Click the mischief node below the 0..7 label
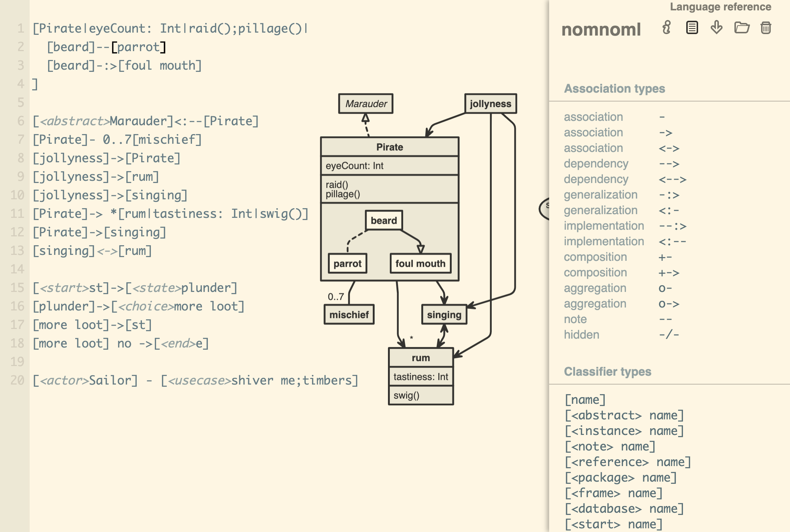The height and width of the screenshot is (532, 790). [x=349, y=315]
